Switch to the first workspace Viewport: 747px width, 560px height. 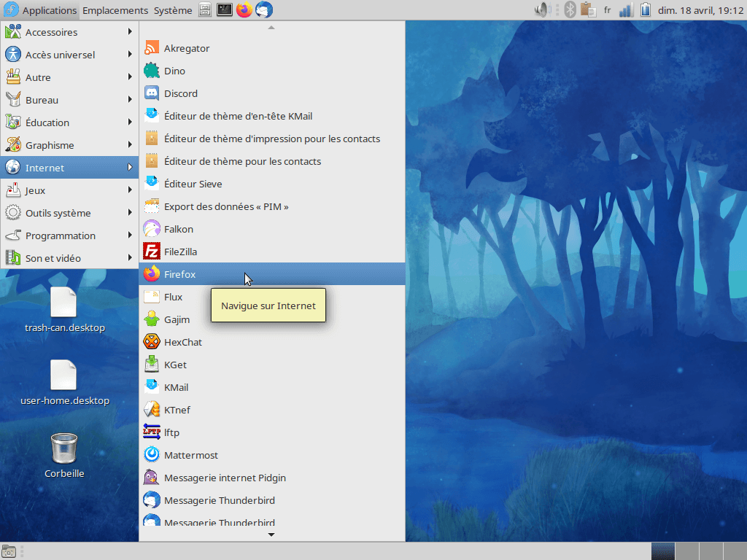[x=663, y=551]
